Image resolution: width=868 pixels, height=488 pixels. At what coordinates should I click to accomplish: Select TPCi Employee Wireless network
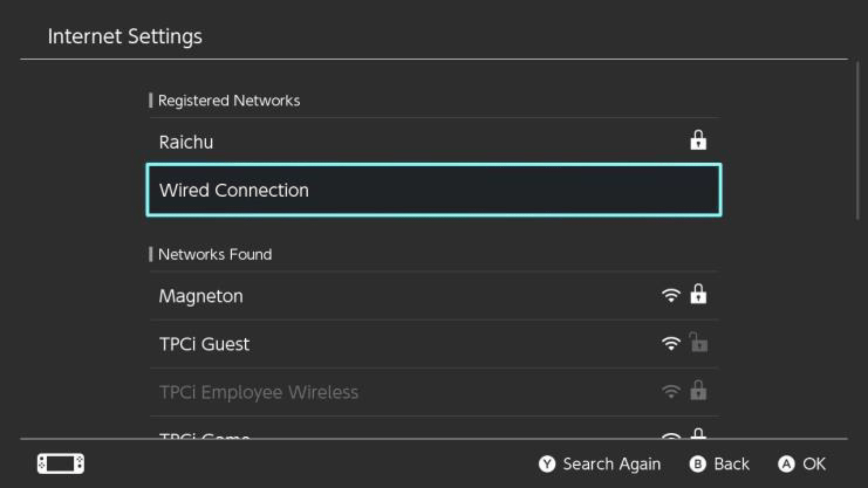point(434,392)
